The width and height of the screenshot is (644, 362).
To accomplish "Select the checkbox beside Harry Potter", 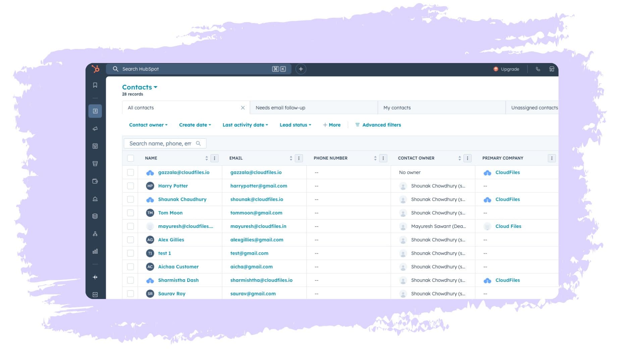I will (130, 186).
